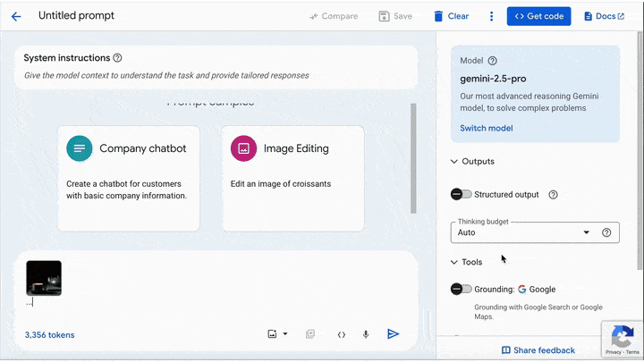
Task: Enable the Structured output toggle
Action: tap(462, 194)
